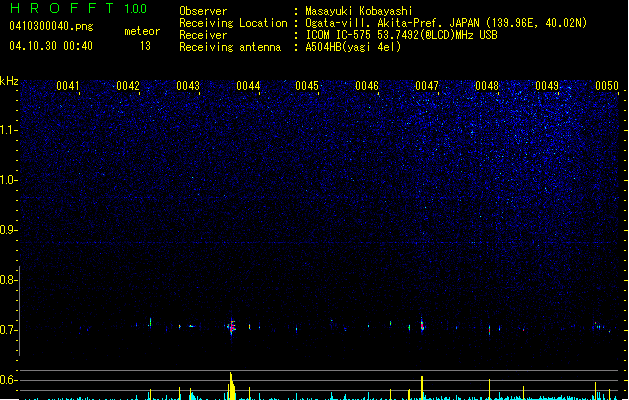Click the 0.8 kHz axis label
629x400 pixels.
pos(8,280)
